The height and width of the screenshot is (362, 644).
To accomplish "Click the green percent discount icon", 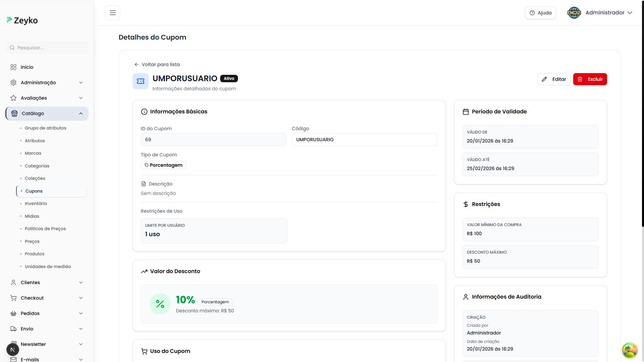I will pos(160,304).
